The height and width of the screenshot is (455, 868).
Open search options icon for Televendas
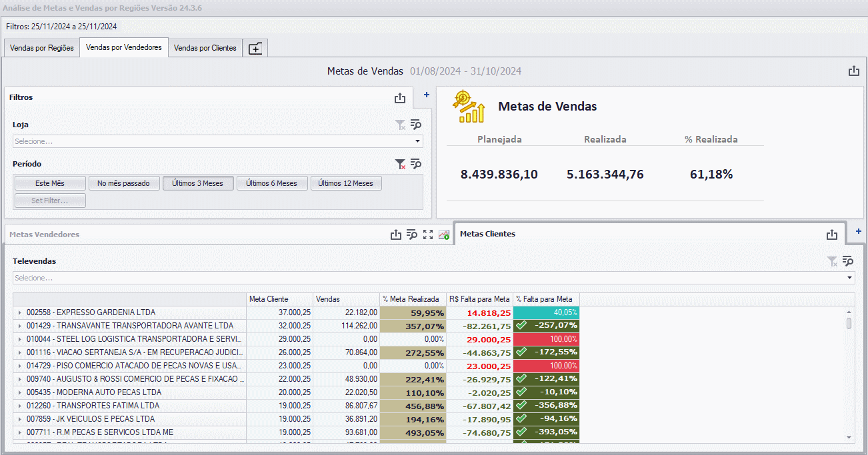pyautogui.click(x=848, y=261)
